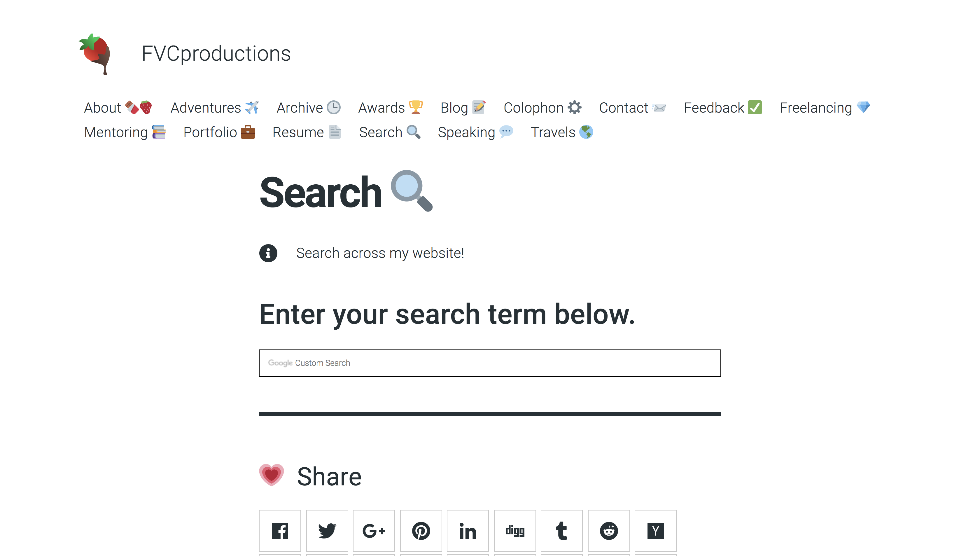The width and height of the screenshot is (980, 556).
Task: Share the page on Twitter
Action: 327,530
